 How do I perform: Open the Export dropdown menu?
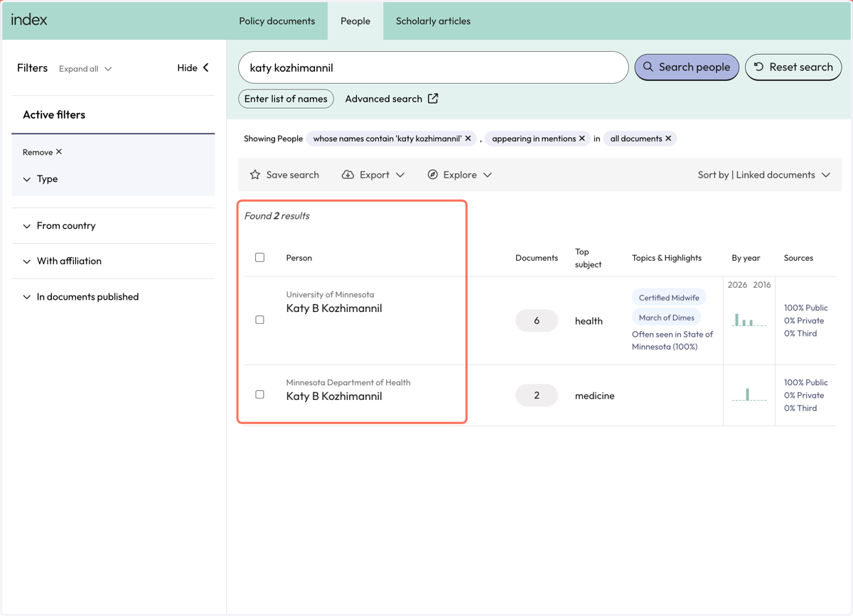coord(373,175)
